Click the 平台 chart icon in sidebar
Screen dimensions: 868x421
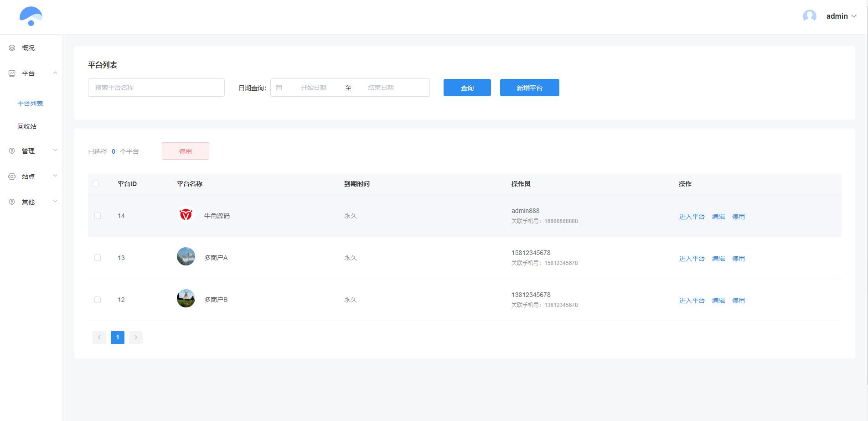(x=12, y=73)
